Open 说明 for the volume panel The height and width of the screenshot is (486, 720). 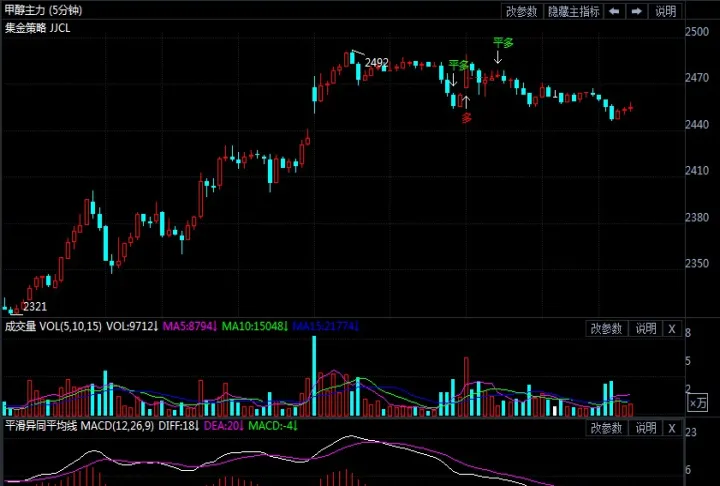645,328
